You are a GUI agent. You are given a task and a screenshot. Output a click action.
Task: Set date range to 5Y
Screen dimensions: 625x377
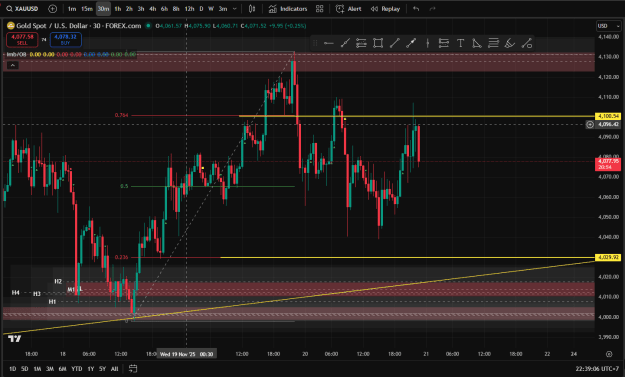pos(102,369)
